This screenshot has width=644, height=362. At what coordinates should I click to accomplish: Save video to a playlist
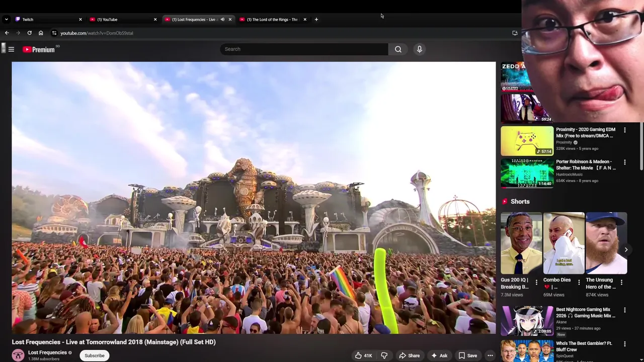[x=468, y=355]
